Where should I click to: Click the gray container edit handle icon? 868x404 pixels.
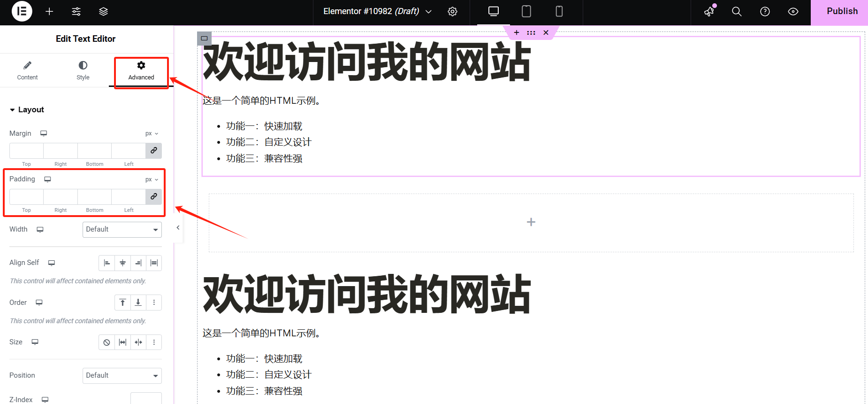204,39
